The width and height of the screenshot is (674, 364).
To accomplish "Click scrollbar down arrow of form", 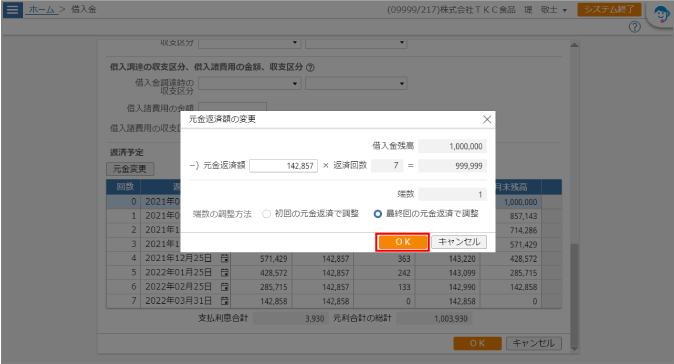I will [574, 349].
